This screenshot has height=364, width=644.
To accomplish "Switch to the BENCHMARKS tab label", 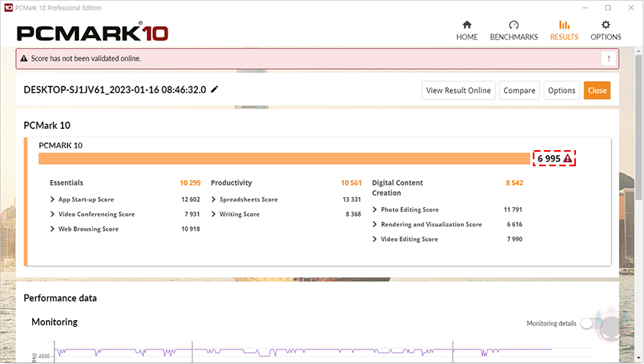I will point(514,37).
